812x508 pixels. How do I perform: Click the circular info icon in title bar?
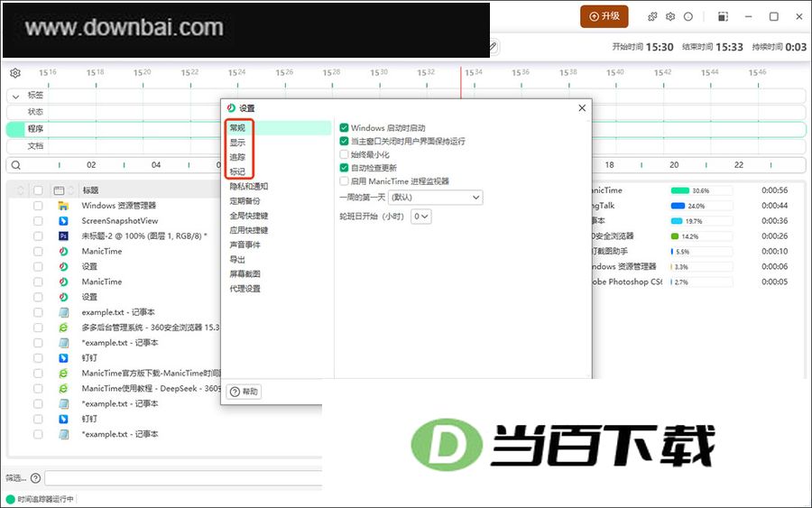coord(688,16)
